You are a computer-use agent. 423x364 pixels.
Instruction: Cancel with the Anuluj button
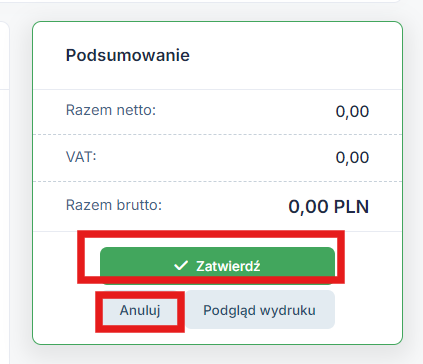(x=140, y=310)
